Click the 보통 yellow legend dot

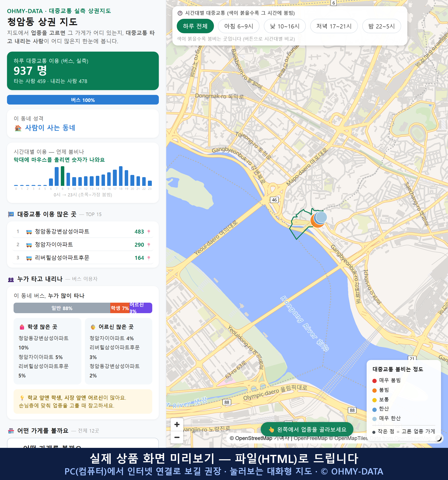tap(374, 400)
